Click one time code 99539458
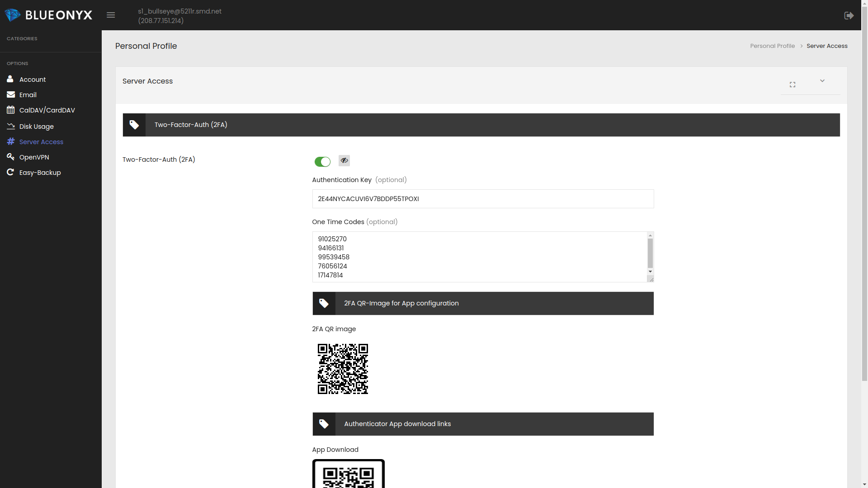 334,257
